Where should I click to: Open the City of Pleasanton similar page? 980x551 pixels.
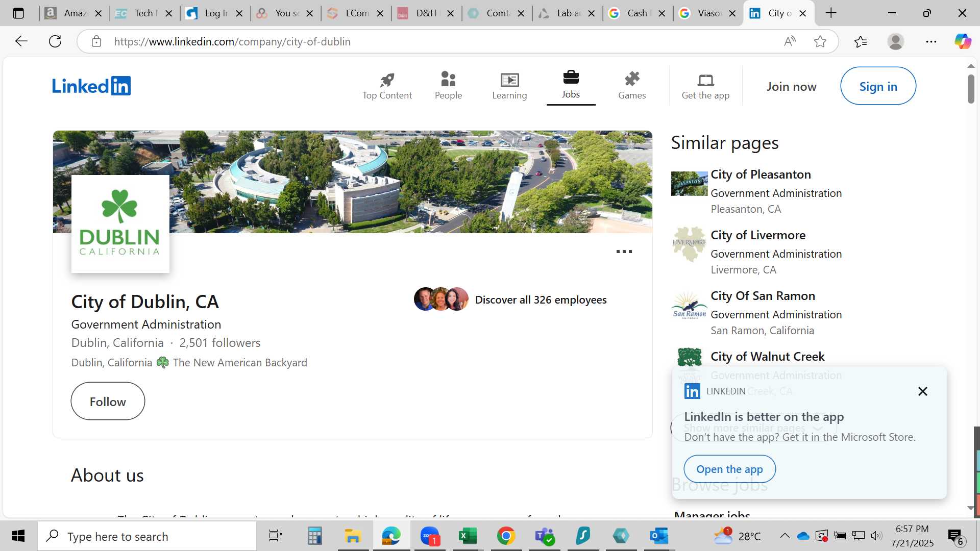[761, 174]
